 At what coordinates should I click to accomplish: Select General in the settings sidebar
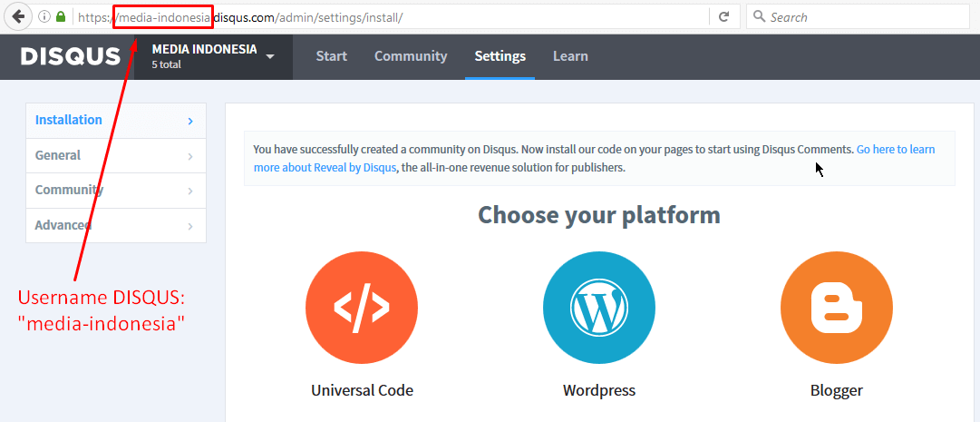click(x=116, y=156)
